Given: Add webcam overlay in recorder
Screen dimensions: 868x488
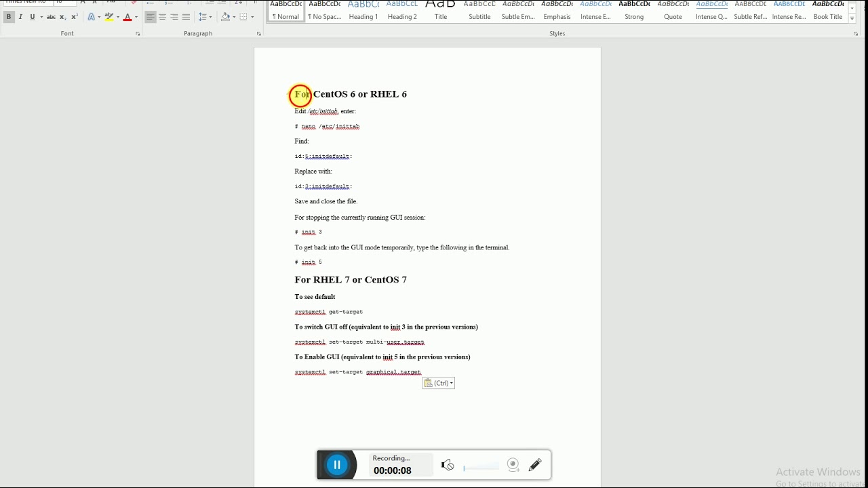Looking at the screenshot, I should [x=514, y=465].
